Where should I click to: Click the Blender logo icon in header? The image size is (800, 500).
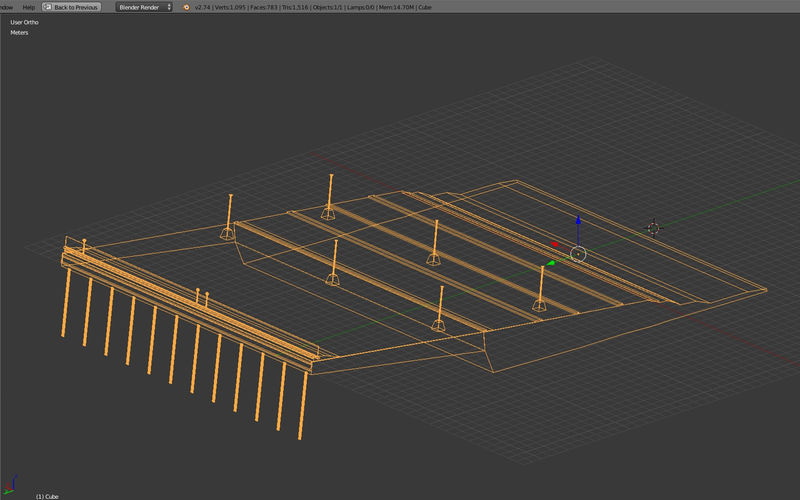click(185, 7)
